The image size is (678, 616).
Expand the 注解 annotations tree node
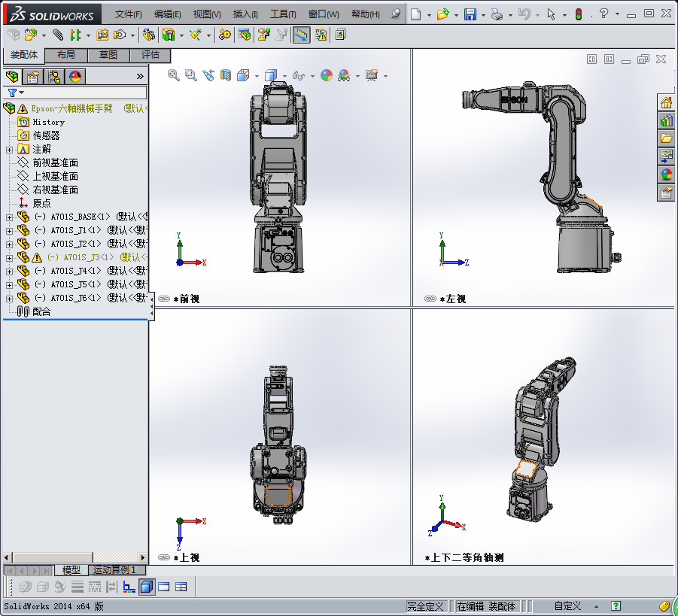click(9, 150)
